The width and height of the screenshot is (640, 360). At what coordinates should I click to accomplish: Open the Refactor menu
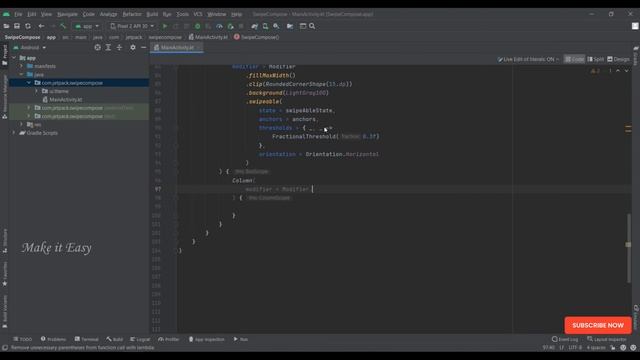[132, 14]
